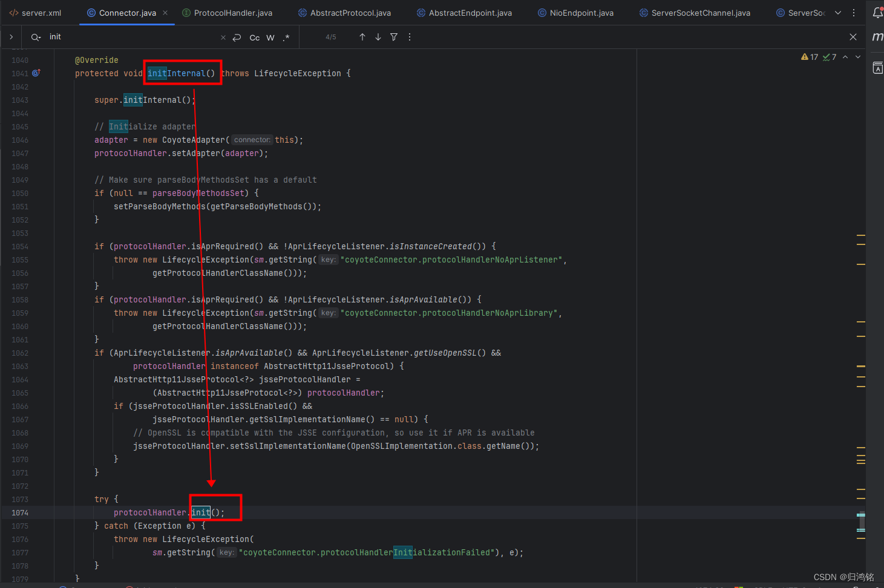Show the hidden editor tabs dropdown
This screenshot has height=588, width=884.
click(x=838, y=13)
